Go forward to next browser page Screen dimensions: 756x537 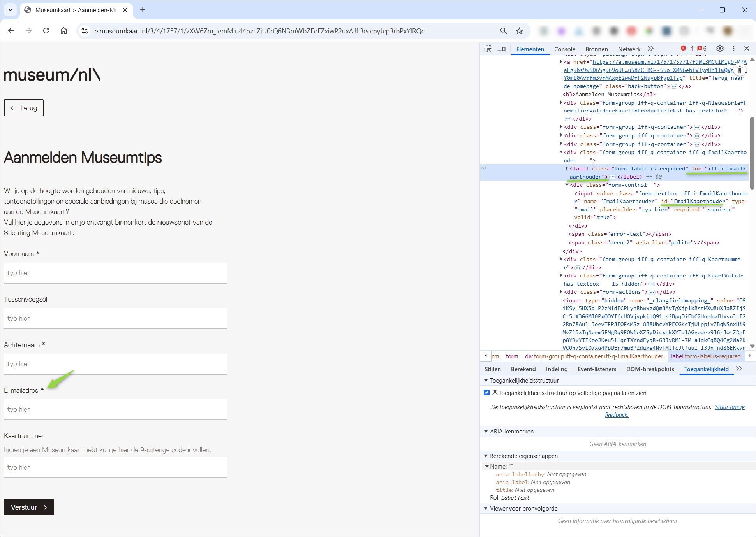(28, 31)
